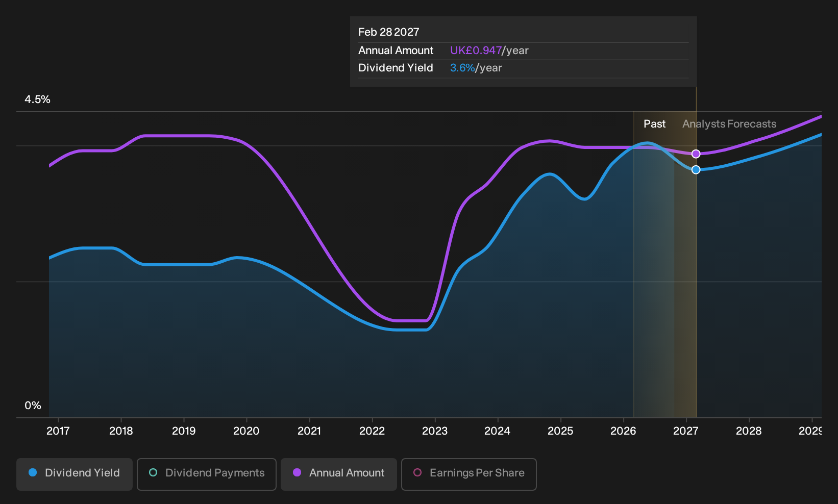This screenshot has width=838, height=504.
Task: Click the 2017 x-axis label
Action: pos(58,431)
